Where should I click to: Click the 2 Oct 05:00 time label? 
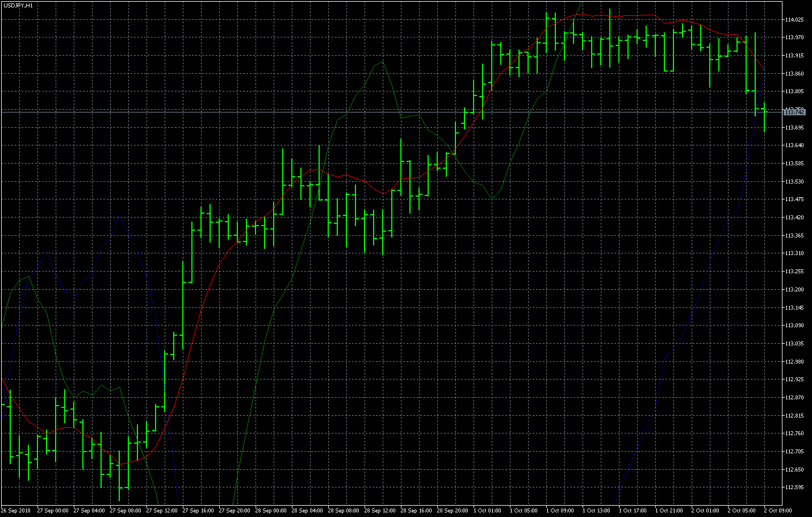coord(742,511)
